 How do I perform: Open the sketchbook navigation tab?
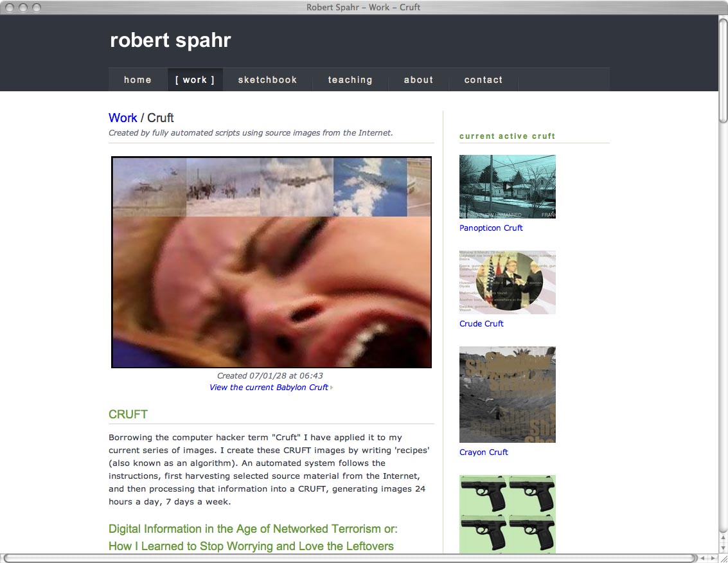[x=267, y=80]
